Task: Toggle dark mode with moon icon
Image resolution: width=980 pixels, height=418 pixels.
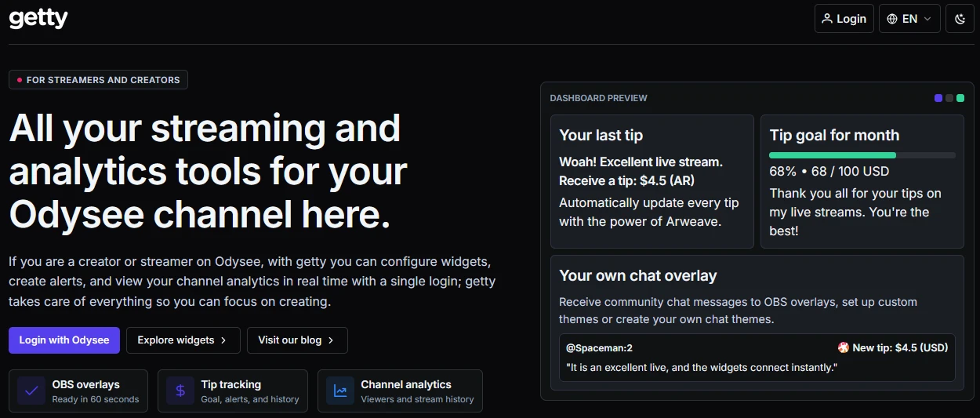Action: [x=960, y=19]
